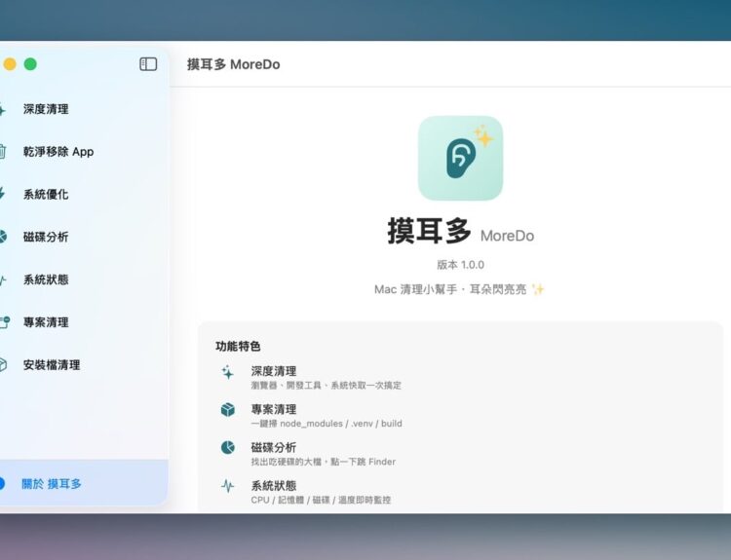The height and width of the screenshot is (560, 731).
Task: Click the Mac 清理小幫手 tagline
Action: [x=459, y=289]
